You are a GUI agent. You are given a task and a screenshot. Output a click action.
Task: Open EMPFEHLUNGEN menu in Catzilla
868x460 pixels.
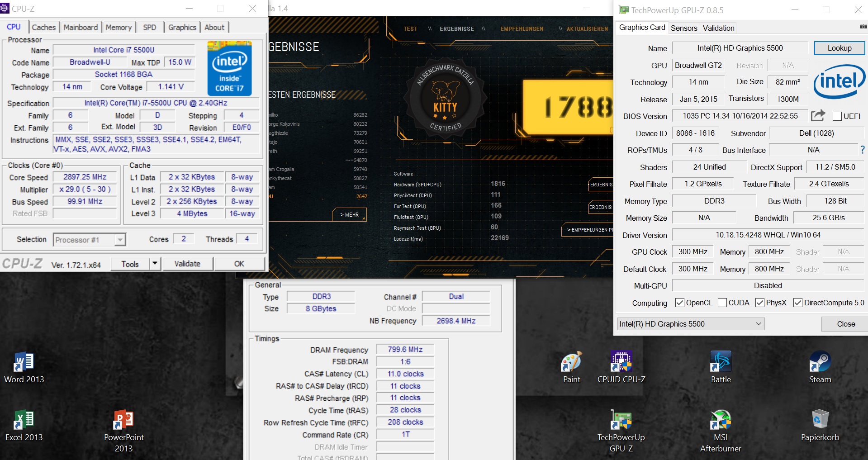522,28
